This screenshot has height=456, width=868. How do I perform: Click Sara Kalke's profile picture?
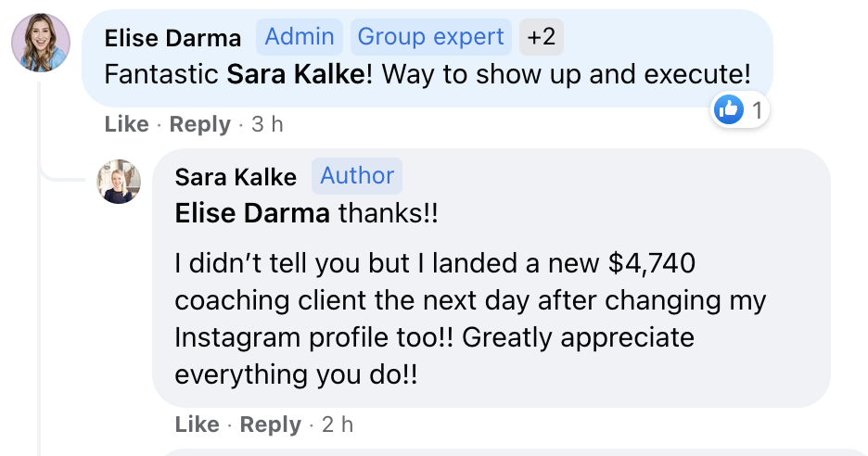(119, 182)
